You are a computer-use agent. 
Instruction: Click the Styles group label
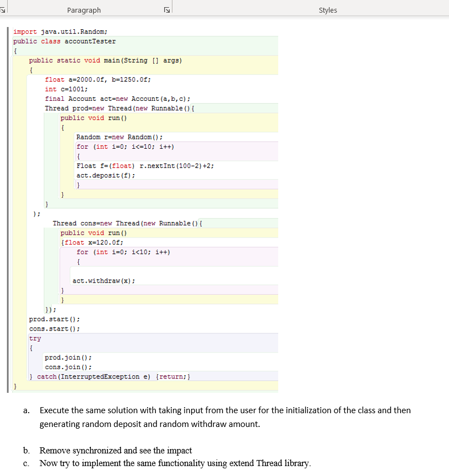tap(327, 10)
